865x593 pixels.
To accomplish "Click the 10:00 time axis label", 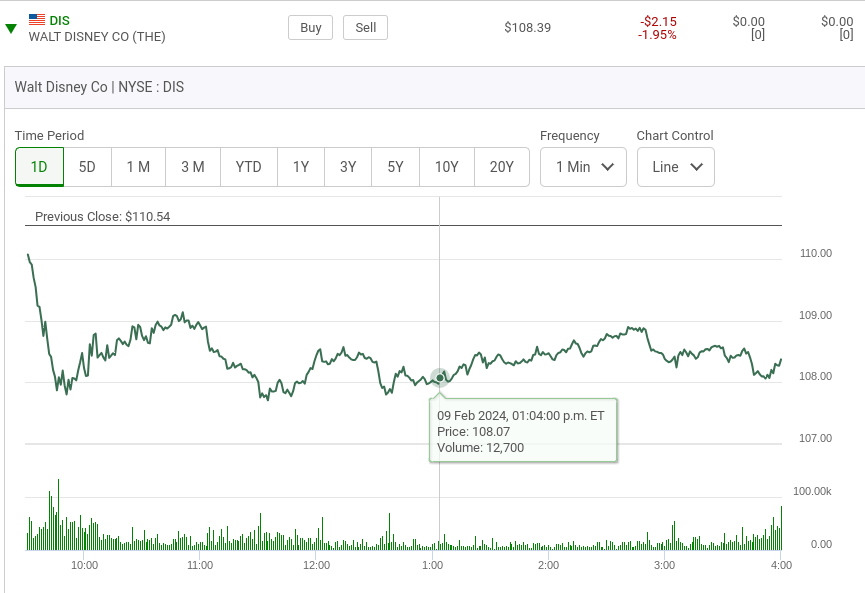I will [84, 565].
